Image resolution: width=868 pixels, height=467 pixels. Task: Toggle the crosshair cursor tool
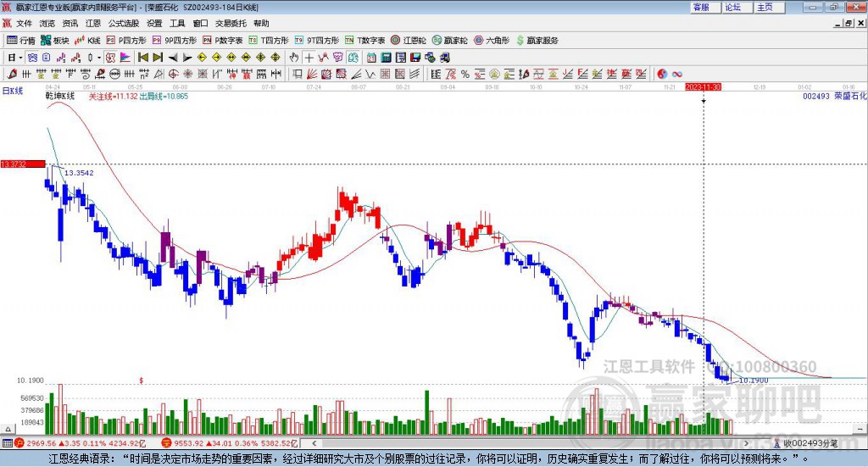(309, 57)
